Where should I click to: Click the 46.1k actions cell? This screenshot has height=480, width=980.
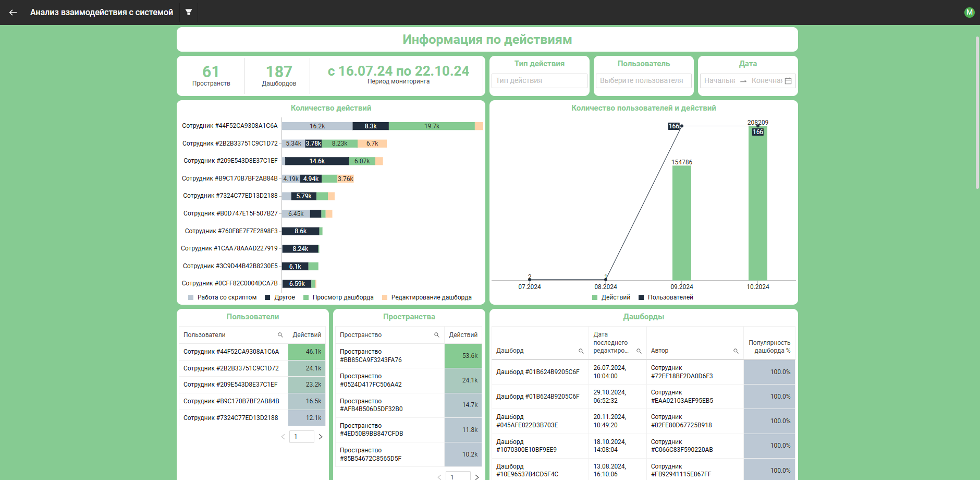coord(307,352)
